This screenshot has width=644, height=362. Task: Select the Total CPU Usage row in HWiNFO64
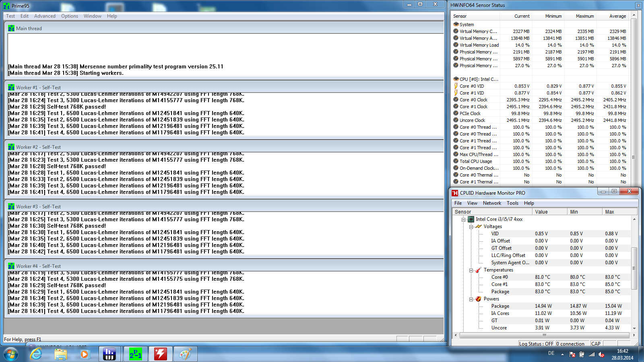point(540,161)
